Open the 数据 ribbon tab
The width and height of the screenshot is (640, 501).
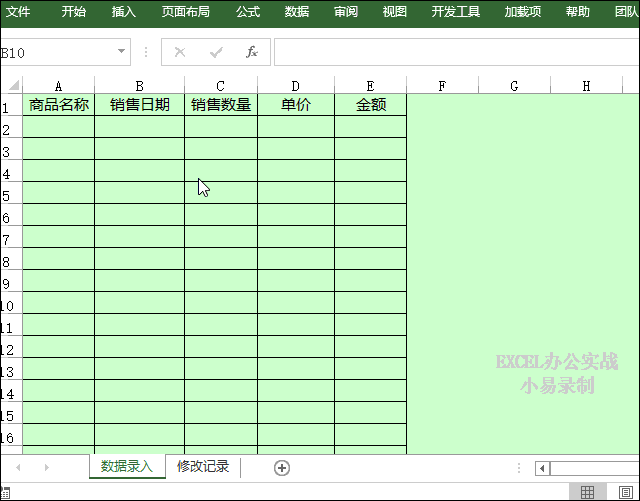[x=297, y=11]
